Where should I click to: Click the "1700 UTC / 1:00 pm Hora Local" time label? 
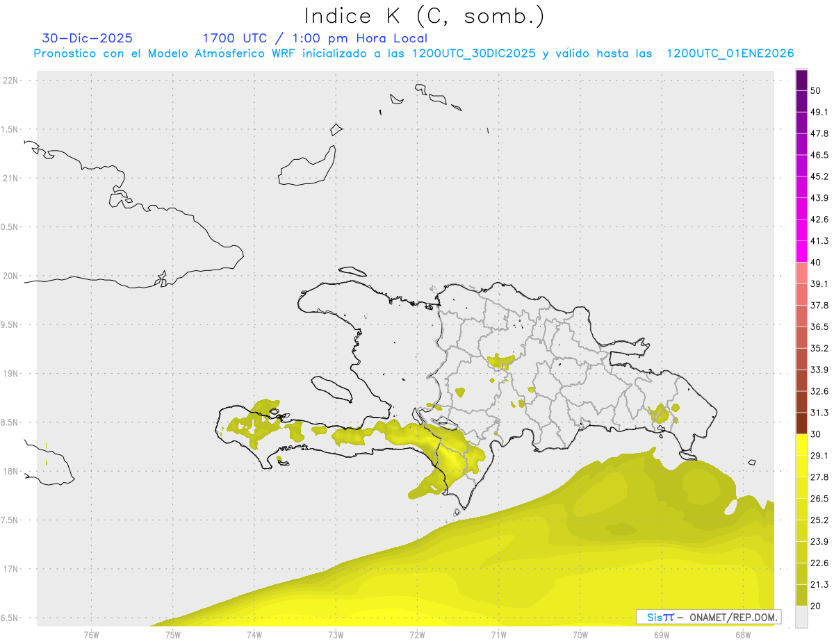(314, 38)
